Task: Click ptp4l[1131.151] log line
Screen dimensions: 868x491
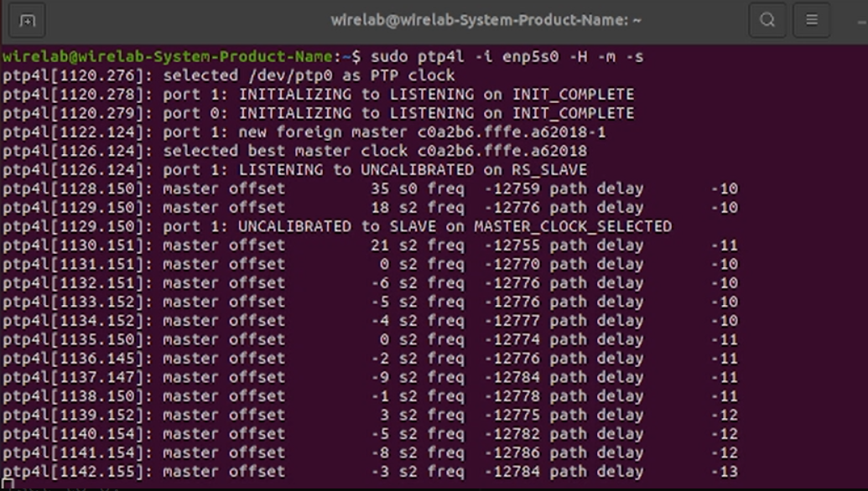Action: (370, 264)
